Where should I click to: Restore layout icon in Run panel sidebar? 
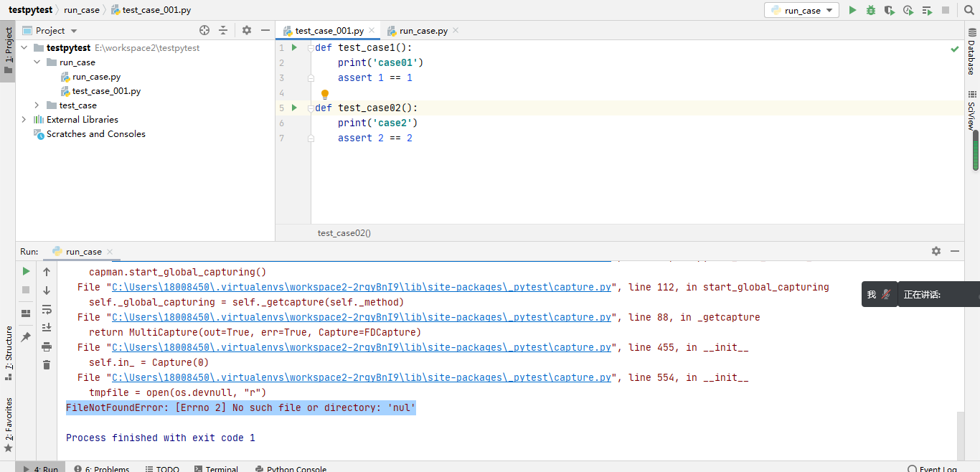(27, 313)
